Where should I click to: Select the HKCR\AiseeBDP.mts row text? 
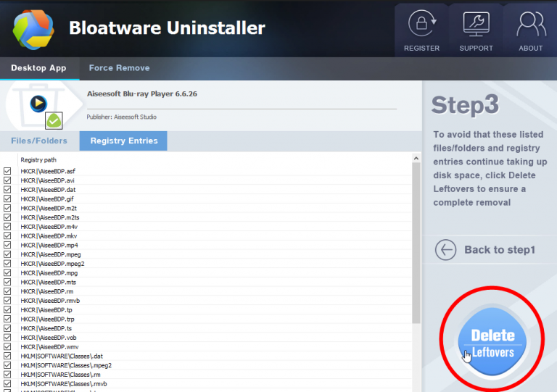(x=48, y=282)
